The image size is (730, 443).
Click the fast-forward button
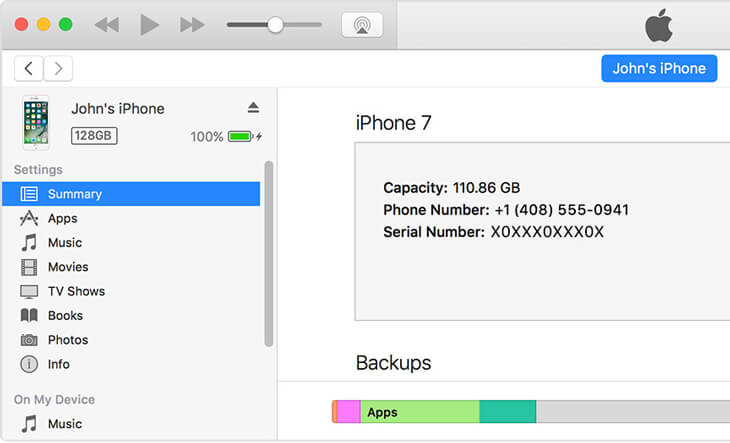192,25
